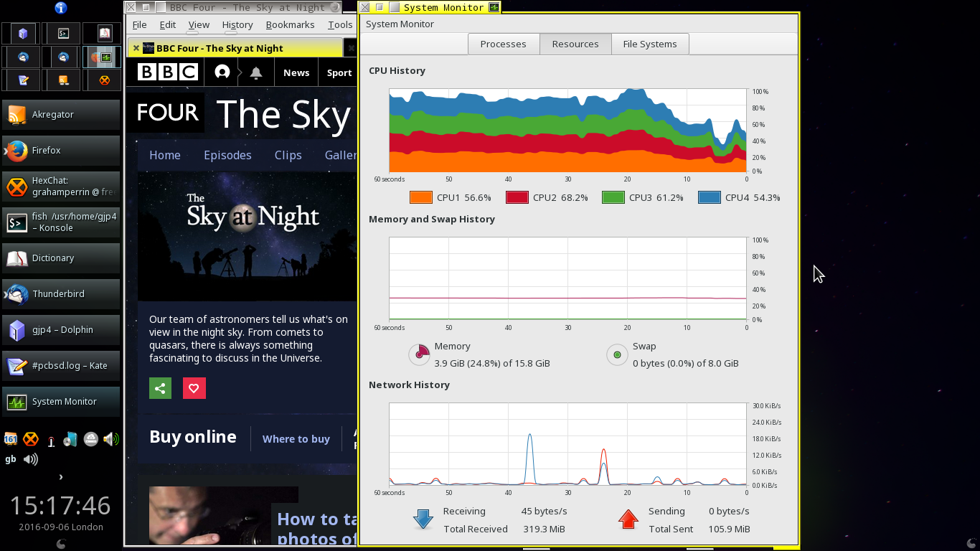Image resolution: width=980 pixels, height=551 pixels.
Task: Select the pager desktop showing Akregator feed icon
Action: click(61, 80)
